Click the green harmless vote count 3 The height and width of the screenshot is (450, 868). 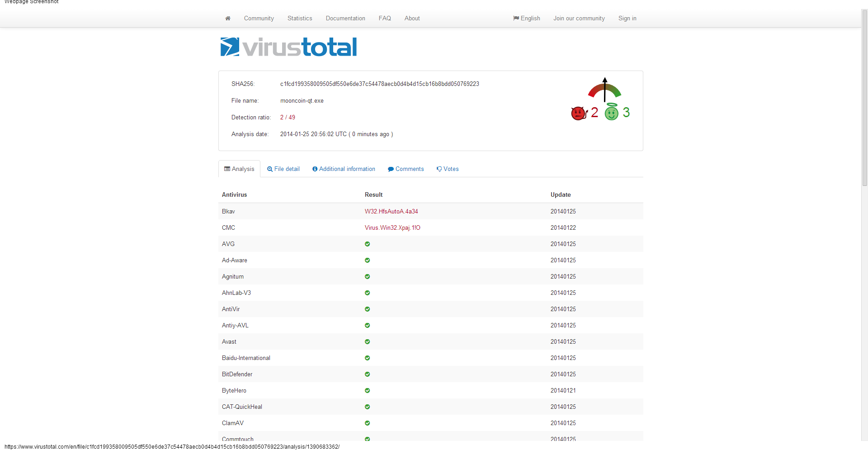pyautogui.click(x=626, y=113)
